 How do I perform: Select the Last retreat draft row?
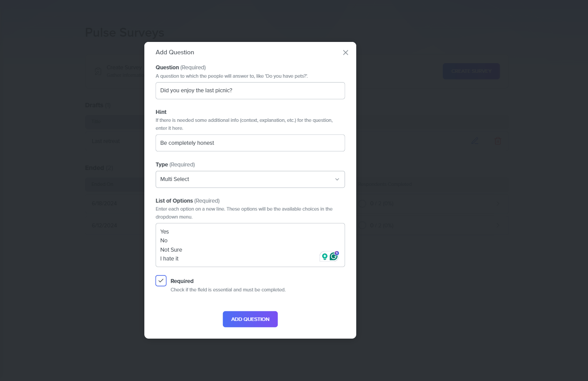(x=296, y=141)
